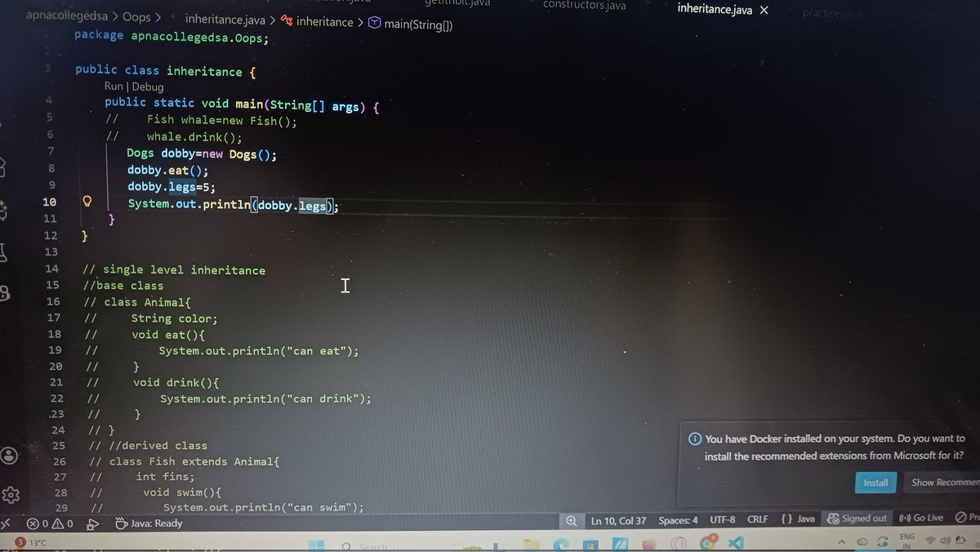The image size is (980, 552).
Task: Click the ENG IN language indicator
Action: click(906, 541)
